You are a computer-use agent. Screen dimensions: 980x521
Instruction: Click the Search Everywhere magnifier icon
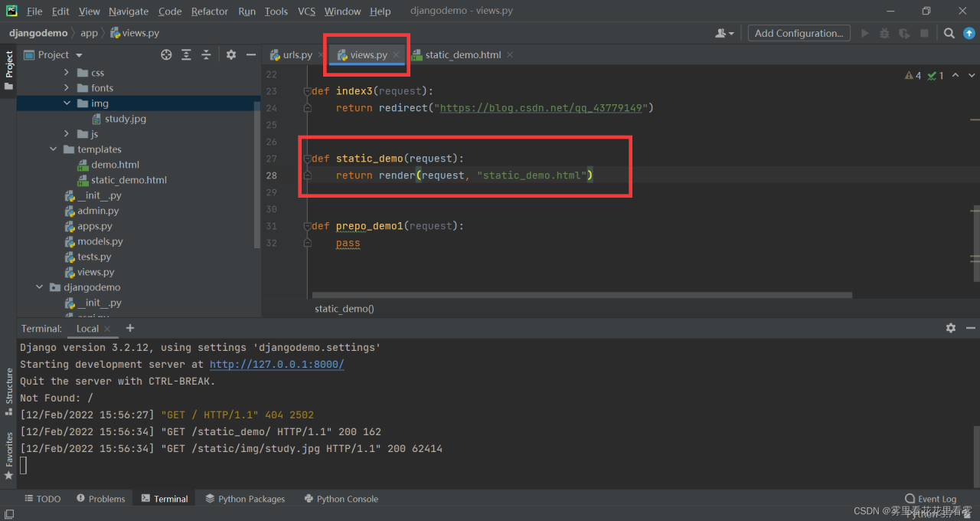[x=949, y=33]
